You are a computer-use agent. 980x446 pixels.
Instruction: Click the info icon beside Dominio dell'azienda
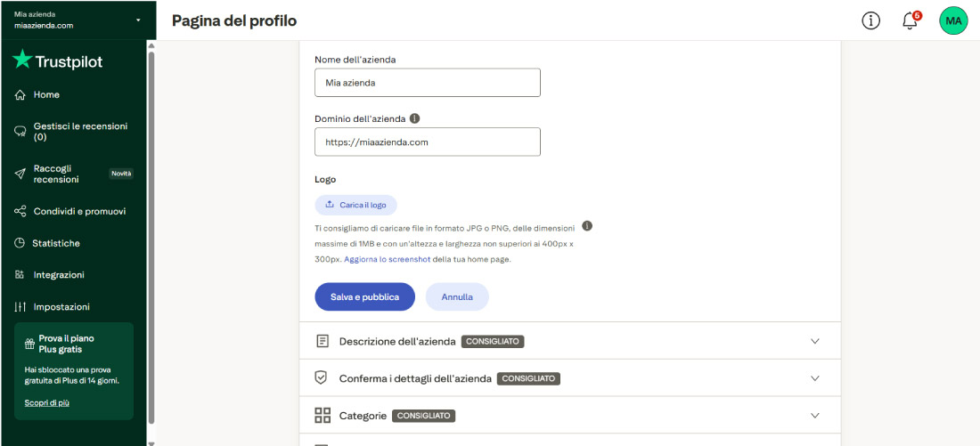pyautogui.click(x=415, y=118)
